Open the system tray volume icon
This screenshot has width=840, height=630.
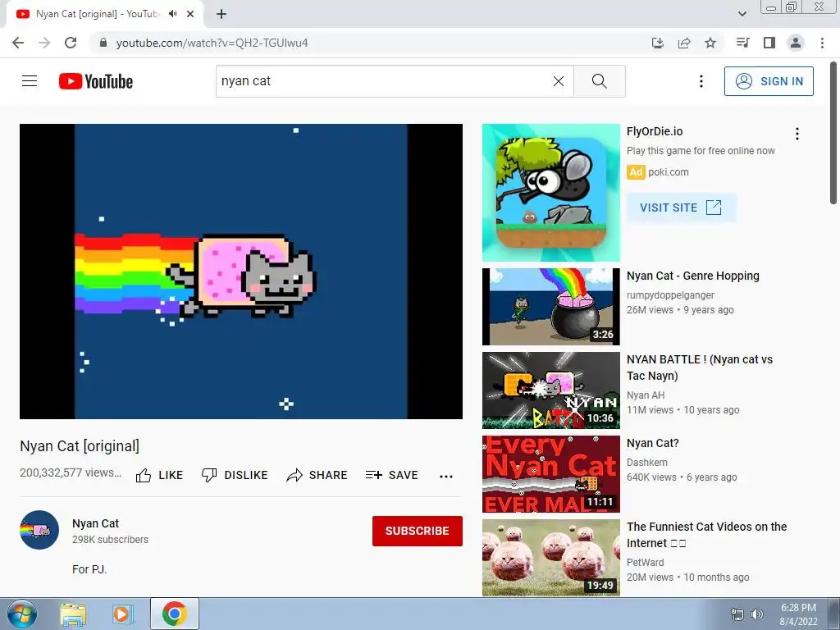[757, 614]
